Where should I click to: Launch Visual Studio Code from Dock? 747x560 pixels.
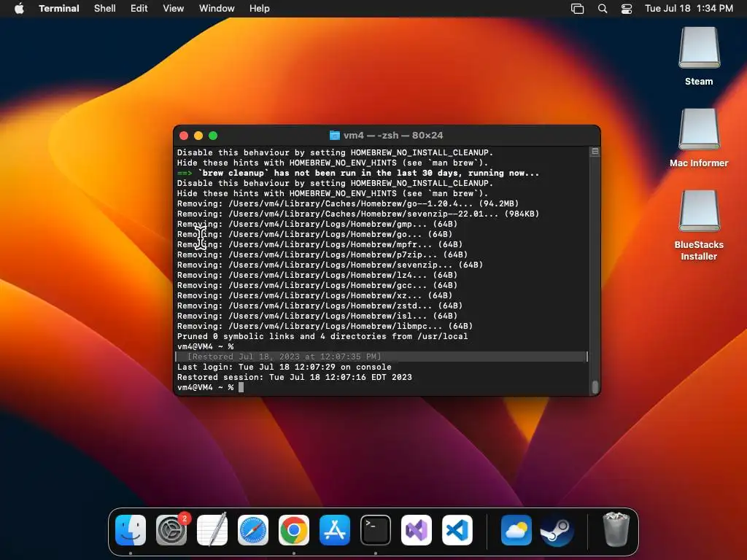tap(457, 530)
